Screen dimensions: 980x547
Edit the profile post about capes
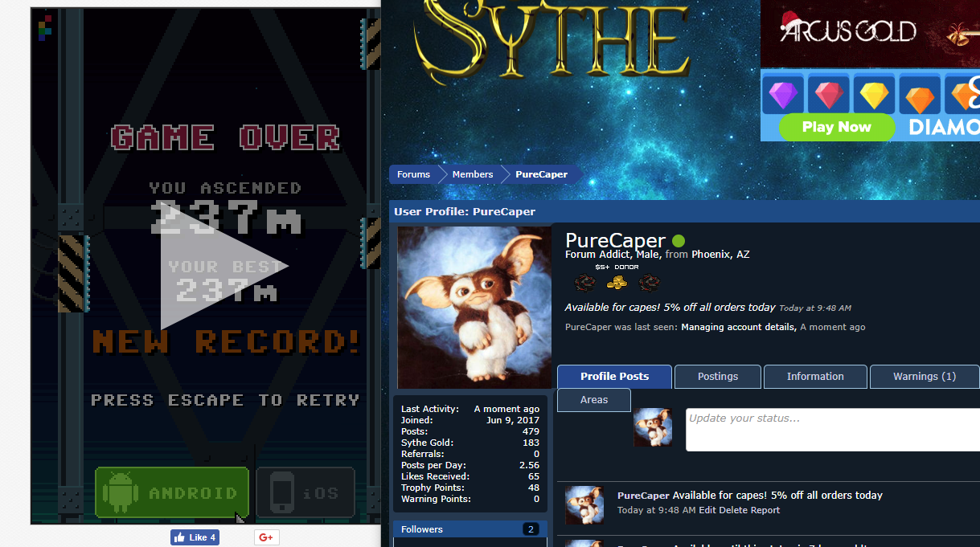(707, 510)
